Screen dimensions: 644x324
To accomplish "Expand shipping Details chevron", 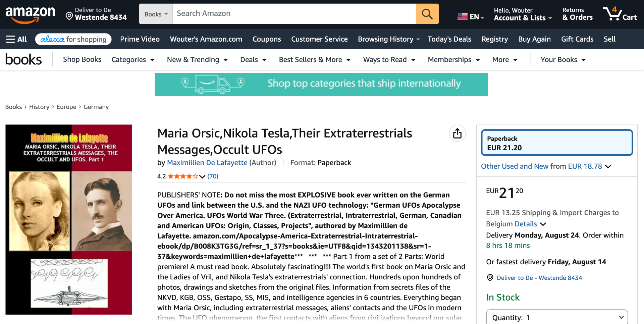I will pyautogui.click(x=543, y=224).
